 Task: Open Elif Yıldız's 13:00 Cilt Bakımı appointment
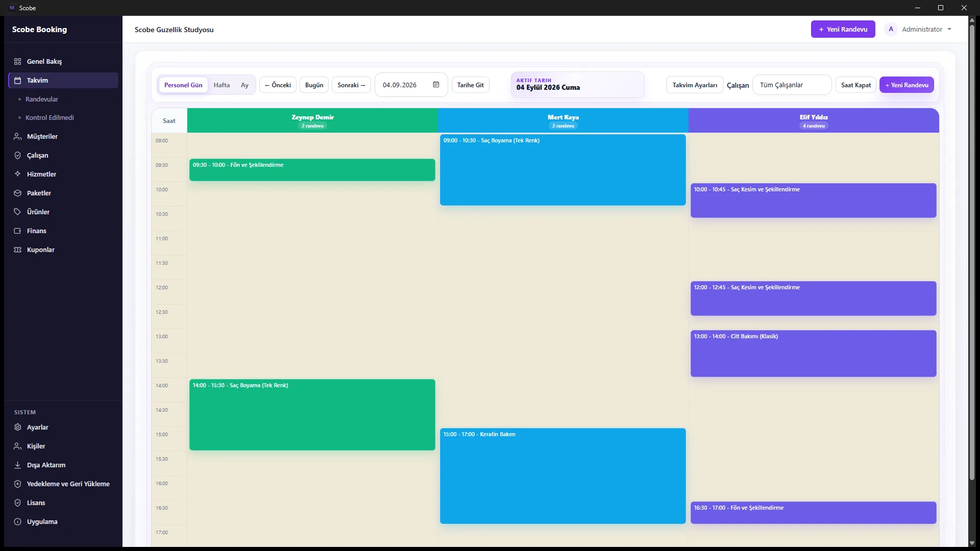coord(813,354)
